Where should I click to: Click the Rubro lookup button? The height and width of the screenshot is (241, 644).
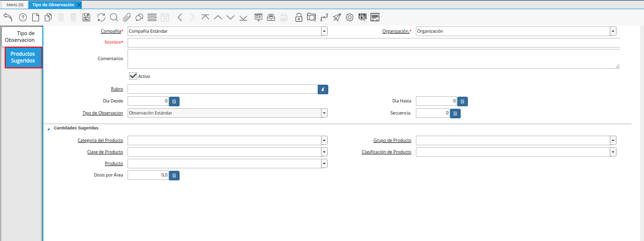coord(323,89)
